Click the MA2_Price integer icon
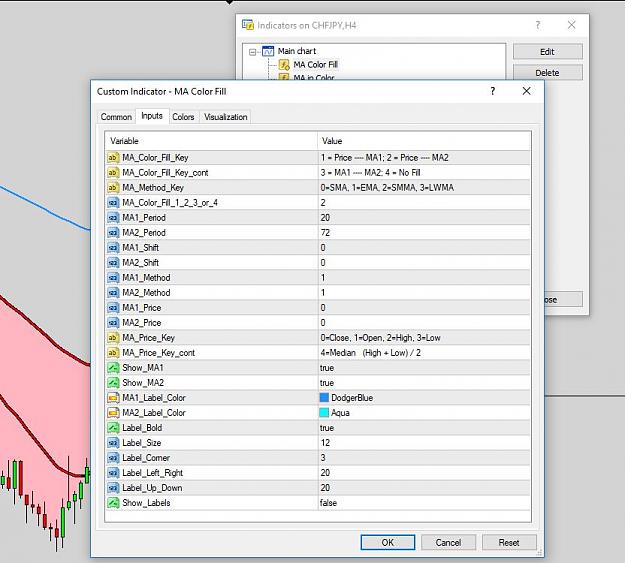The width and height of the screenshot is (625, 563). [113, 323]
